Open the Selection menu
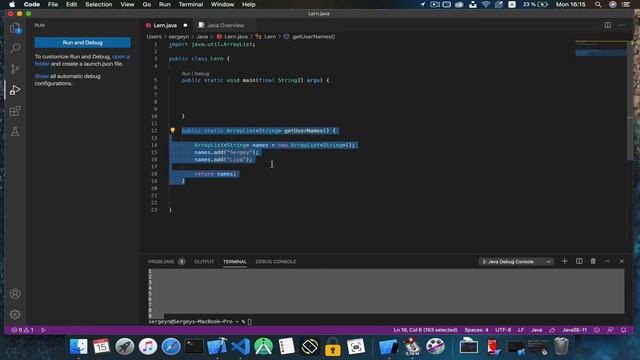The image size is (640, 360). (x=98, y=4)
